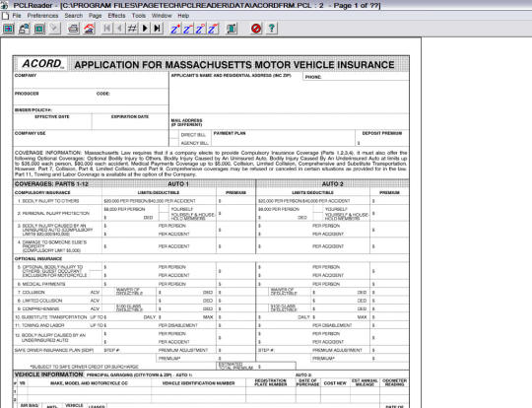Open help using the question mark icon
Viewport: 532px width, 408px height.
tap(272, 29)
